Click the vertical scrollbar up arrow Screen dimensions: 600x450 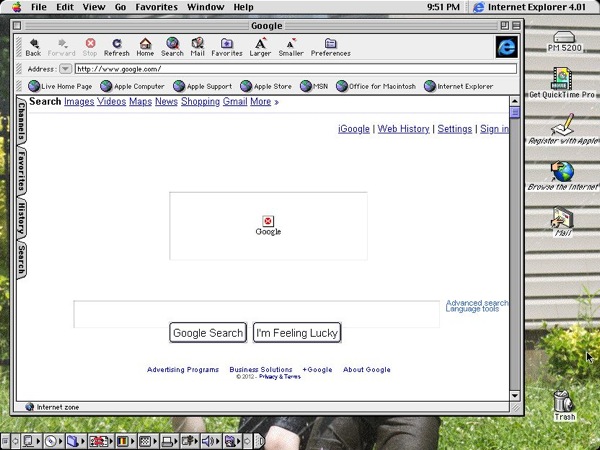tap(515, 101)
